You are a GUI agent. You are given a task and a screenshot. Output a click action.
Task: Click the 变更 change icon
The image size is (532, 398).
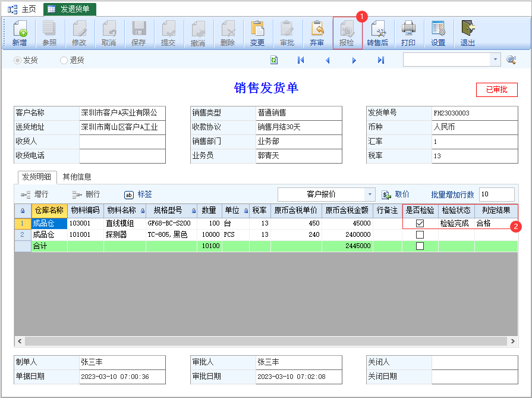tap(257, 33)
